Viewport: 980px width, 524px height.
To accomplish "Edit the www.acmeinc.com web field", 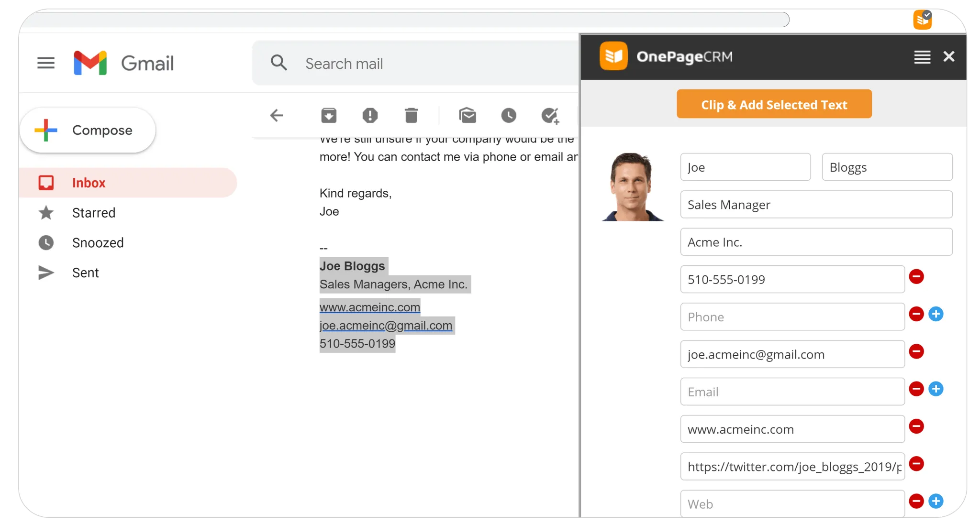I will 792,429.
